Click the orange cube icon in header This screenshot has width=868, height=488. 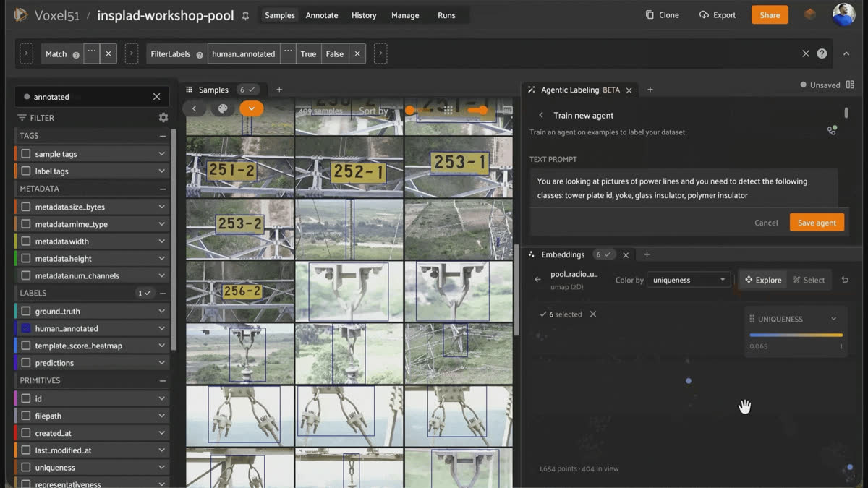pos(810,14)
